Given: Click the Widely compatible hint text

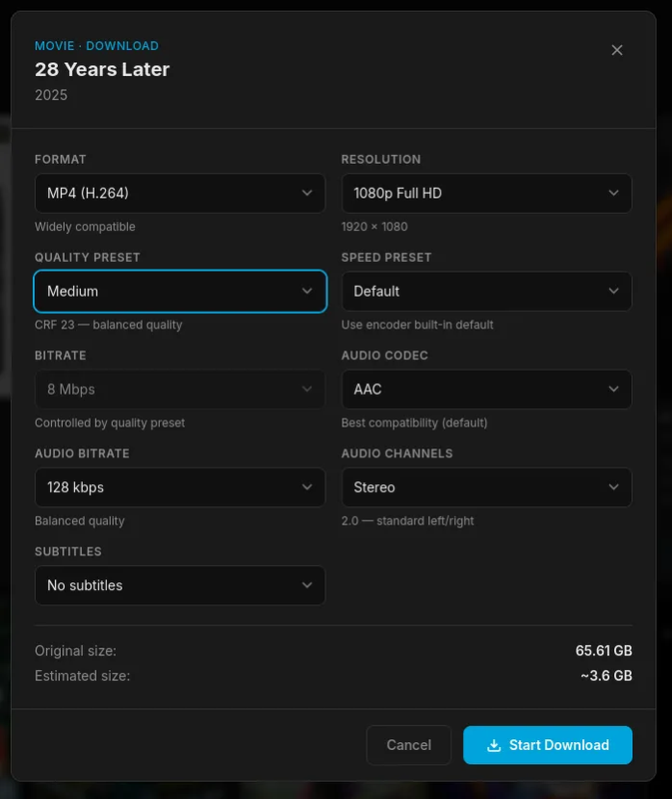Looking at the screenshot, I should [85, 227].
